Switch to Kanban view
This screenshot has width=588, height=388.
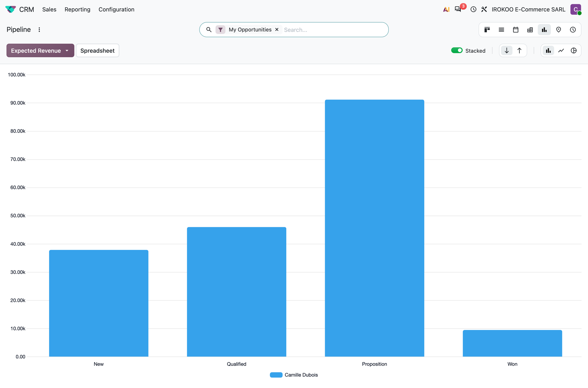[x=487, y=30]
